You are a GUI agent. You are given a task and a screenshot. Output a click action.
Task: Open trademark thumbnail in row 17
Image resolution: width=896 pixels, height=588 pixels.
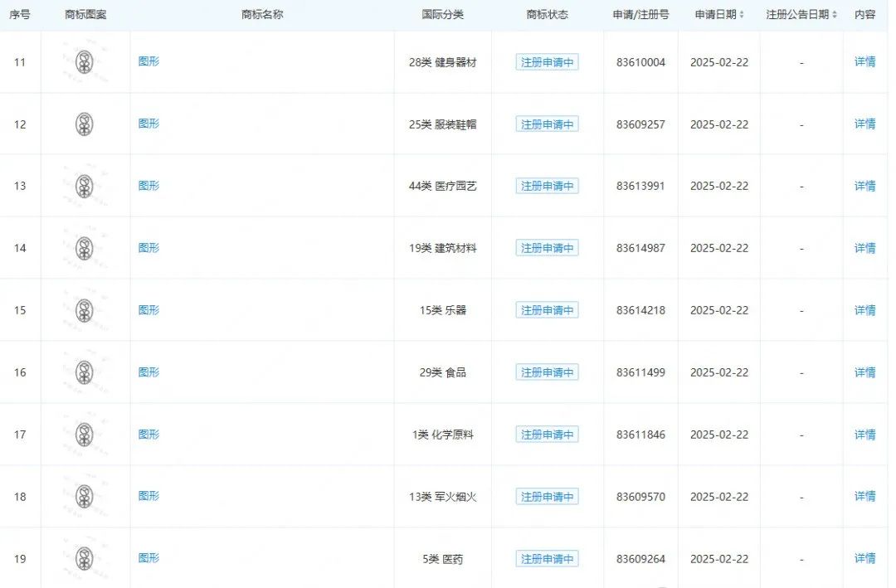tap(85, 435)
